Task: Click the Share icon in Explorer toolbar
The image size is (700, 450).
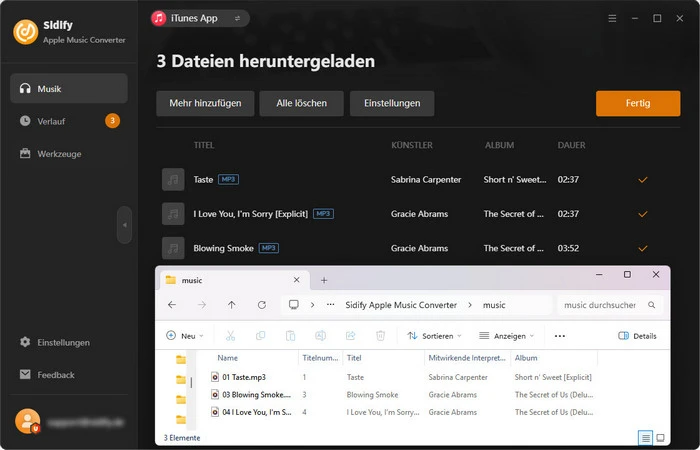Action: 350,336
